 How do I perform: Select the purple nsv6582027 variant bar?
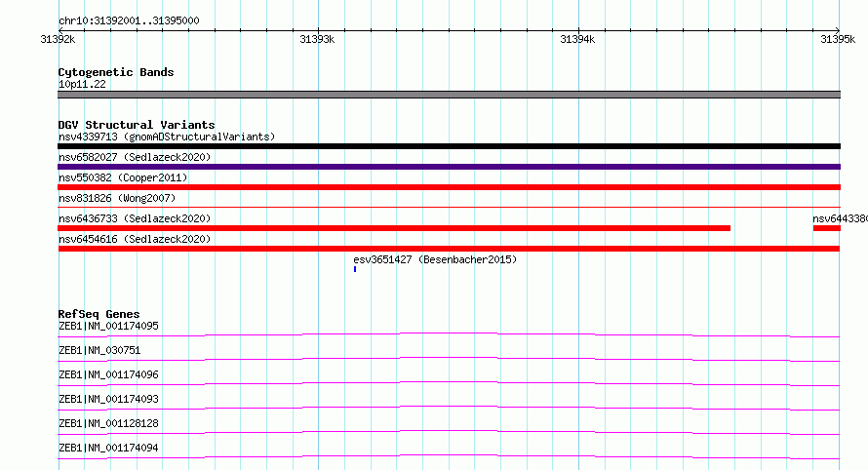(449, 167)
